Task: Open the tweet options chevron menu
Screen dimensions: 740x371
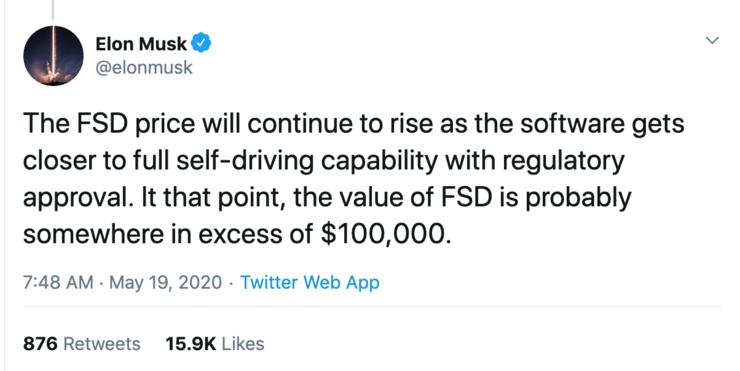Action: [712, 40]
